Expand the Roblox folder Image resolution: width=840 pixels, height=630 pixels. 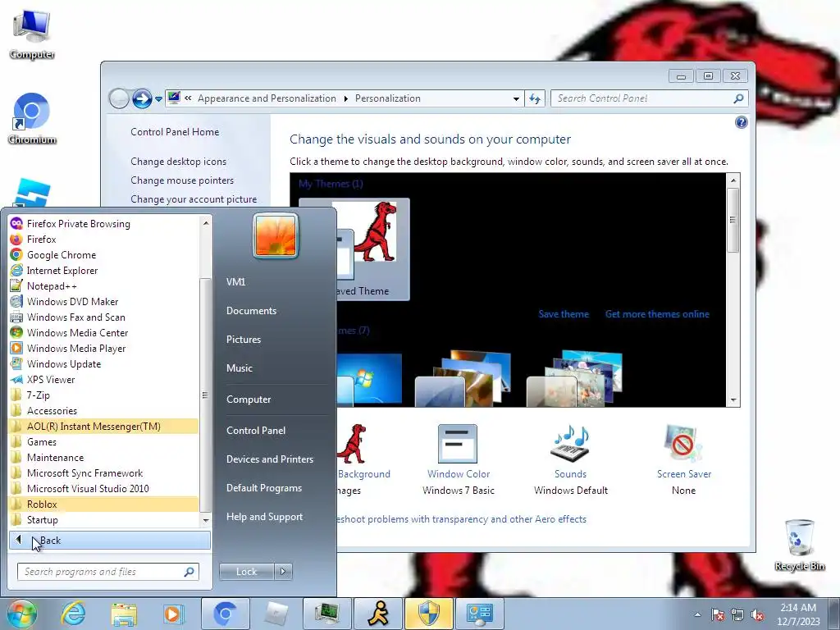tap(103, 504)
